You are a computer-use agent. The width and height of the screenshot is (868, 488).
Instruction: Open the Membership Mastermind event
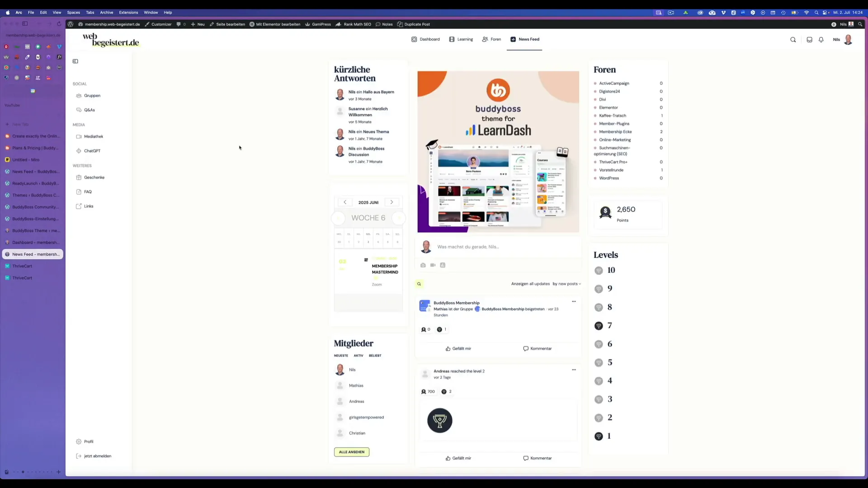[x=385, y=269]
